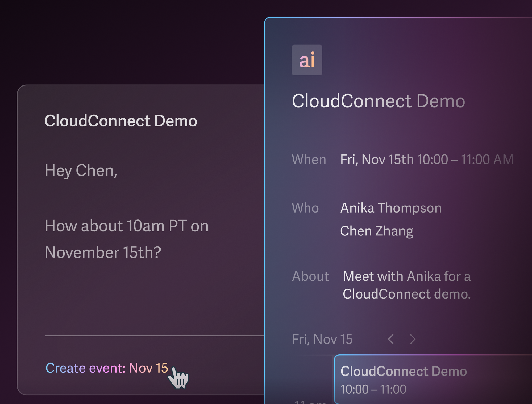The width and height of the screenshot is (532, 404).
Task: Click the About label
Action: pos(310,276)
